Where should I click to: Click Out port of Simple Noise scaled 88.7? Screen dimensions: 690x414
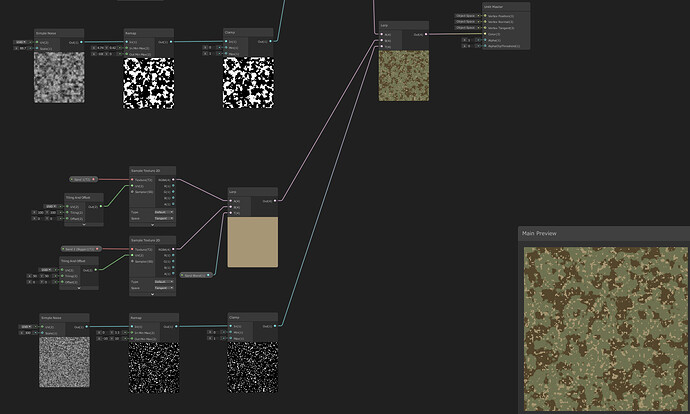tap(81, 42)
